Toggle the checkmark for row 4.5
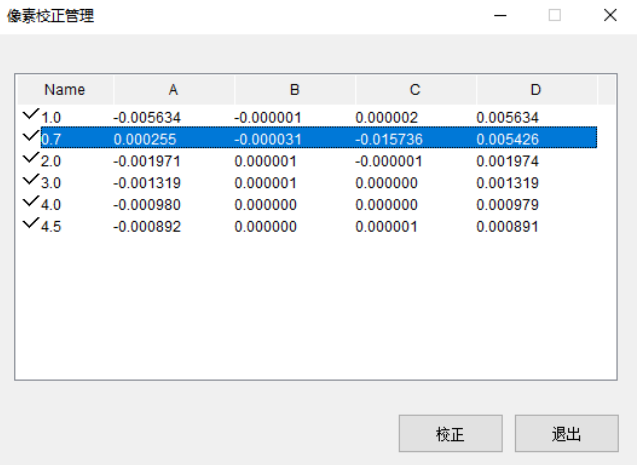This screenshot has width=639, height=465. click(x=30, y=225)
